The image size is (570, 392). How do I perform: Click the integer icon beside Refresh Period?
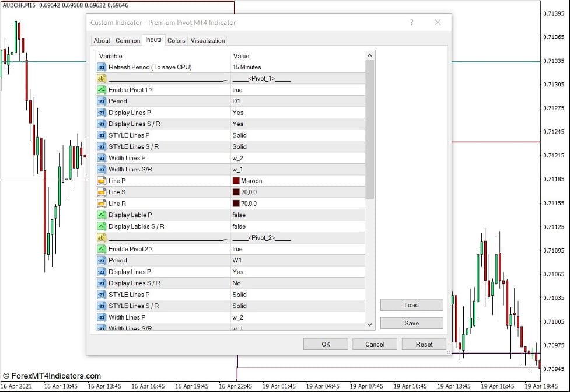pos(102,67)
